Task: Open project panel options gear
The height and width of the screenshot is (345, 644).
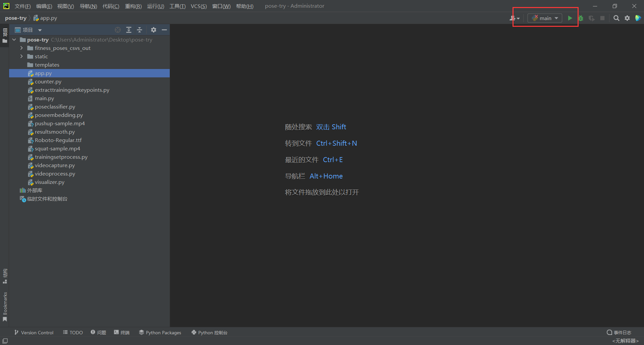Action: pyautogui.click(x=154, y=30)
